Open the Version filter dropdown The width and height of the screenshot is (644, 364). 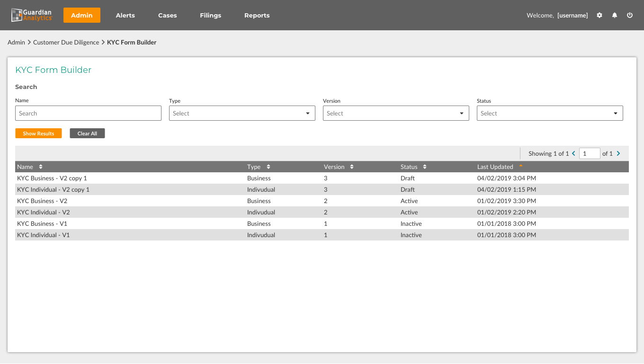click(x=396, y=113)
